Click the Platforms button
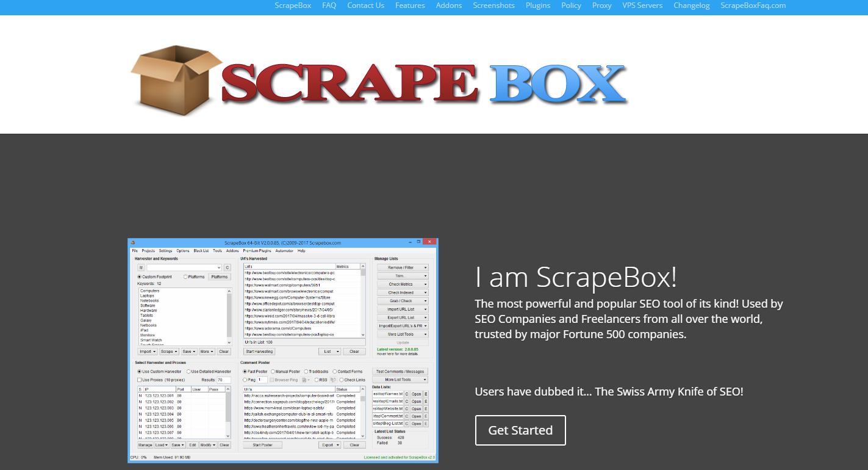This screenshot has height=470, width=868. point(220,277)
